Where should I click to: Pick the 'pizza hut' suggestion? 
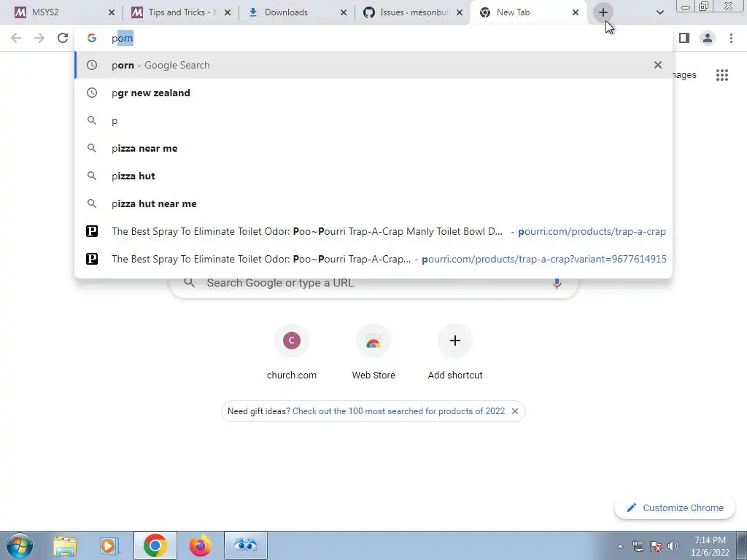click(373, 176)
